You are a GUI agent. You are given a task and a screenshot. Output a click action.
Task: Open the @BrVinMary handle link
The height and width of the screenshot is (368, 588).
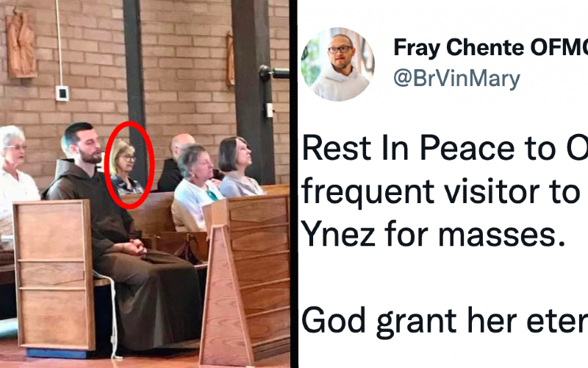(456, 78)
